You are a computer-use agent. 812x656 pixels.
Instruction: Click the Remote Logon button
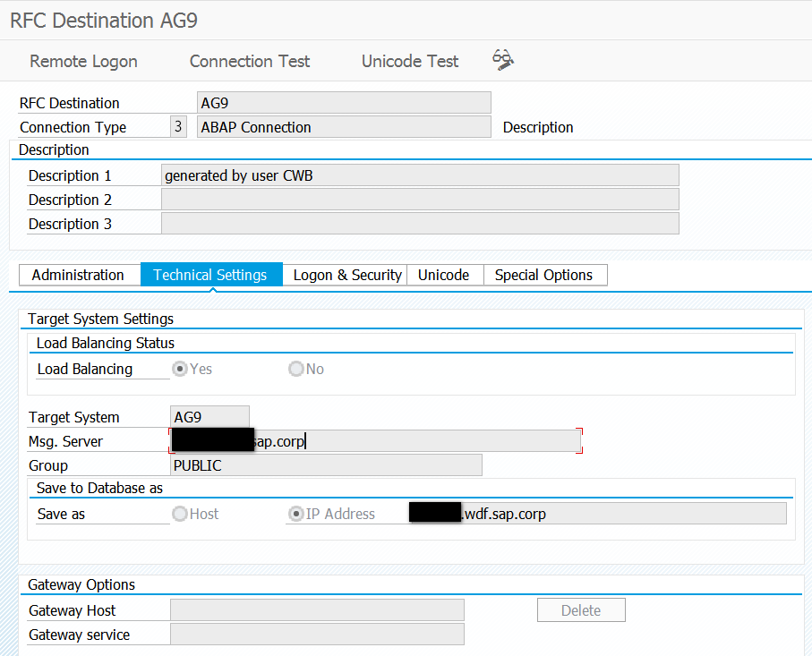[83, 61]
